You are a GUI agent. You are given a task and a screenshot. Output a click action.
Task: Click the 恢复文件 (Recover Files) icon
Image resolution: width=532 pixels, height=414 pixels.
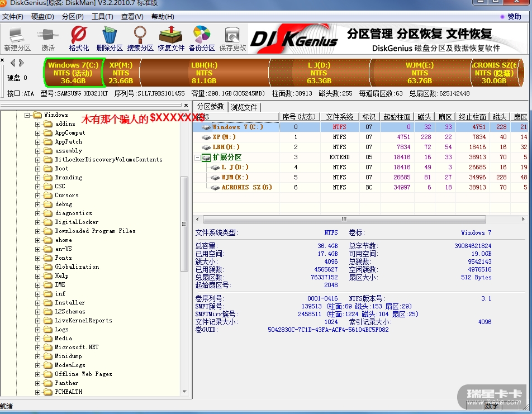[x=171, y=39]
